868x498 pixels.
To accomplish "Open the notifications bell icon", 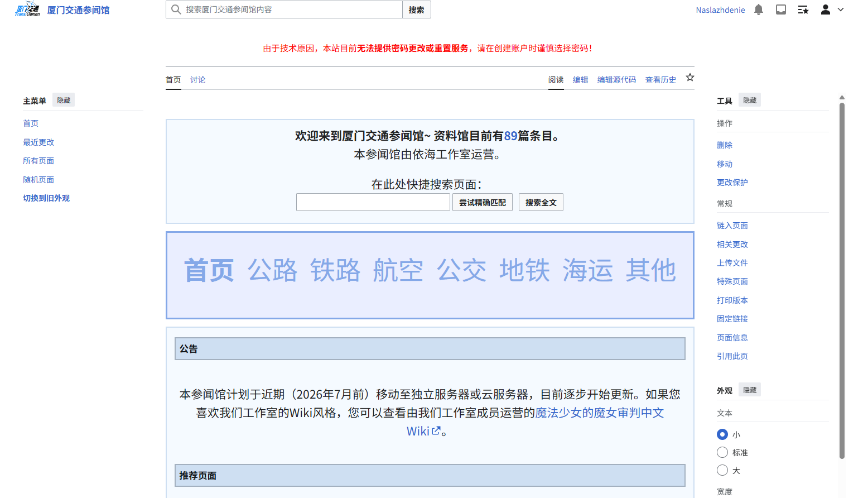I will pyautogui.click(x=758, y=9).
